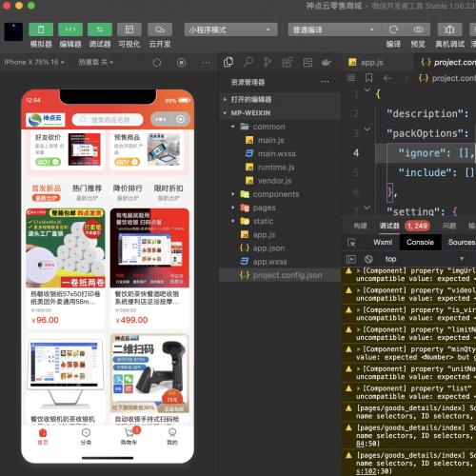This screenshot has height=476, width=476.
Task: Toggle the debugger panel button
Action: point(100,30)
